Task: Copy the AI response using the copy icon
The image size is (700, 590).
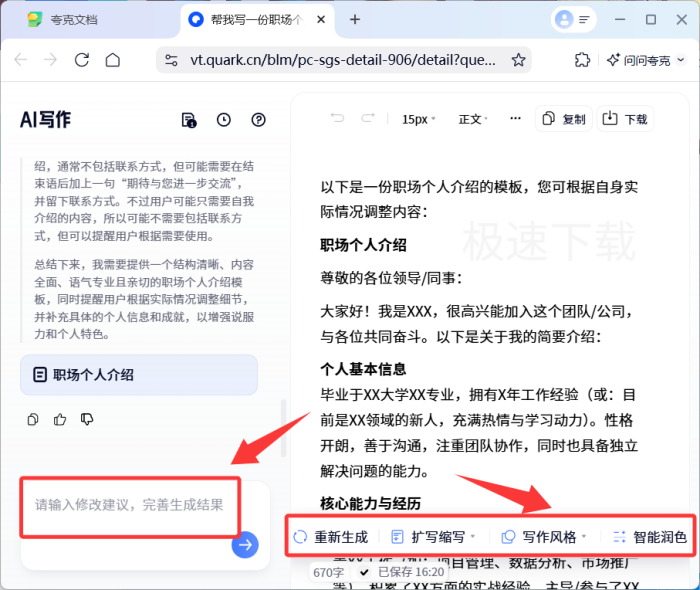Action: [34, 419]
